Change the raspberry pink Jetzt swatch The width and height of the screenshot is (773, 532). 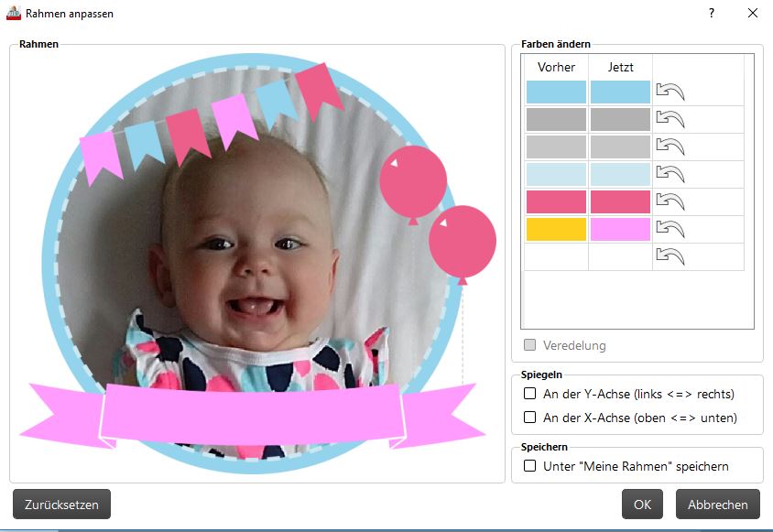point(620,201)
